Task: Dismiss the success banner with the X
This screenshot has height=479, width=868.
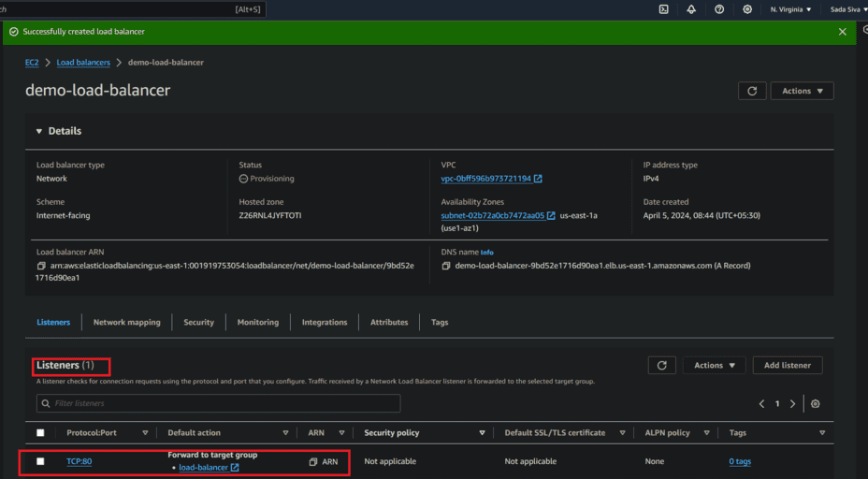Action: (x=842, y=32)
